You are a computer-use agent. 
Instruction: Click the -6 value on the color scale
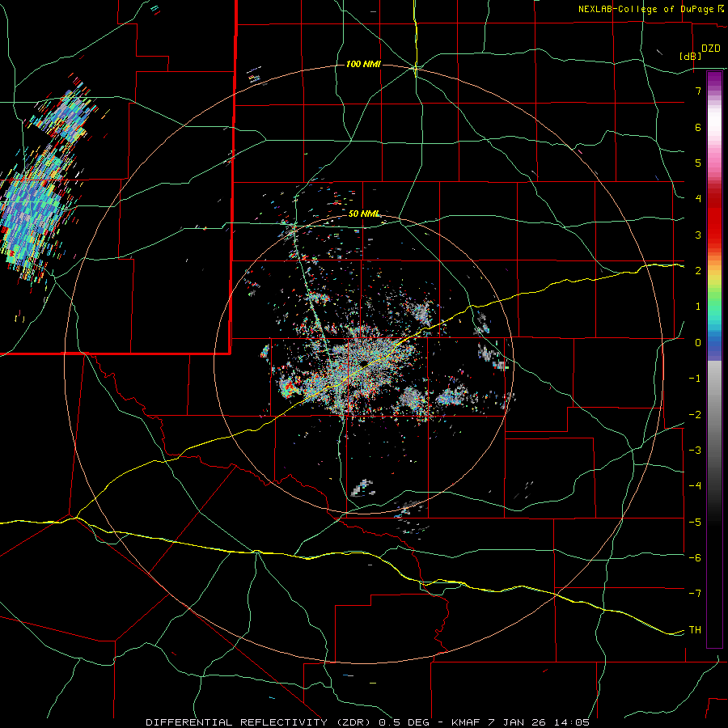tap(695, 557)
